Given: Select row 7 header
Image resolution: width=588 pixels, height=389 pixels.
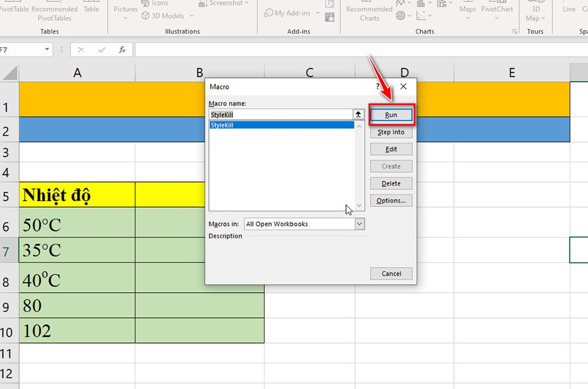Looking at the screenshot, I should coord(9,250).
